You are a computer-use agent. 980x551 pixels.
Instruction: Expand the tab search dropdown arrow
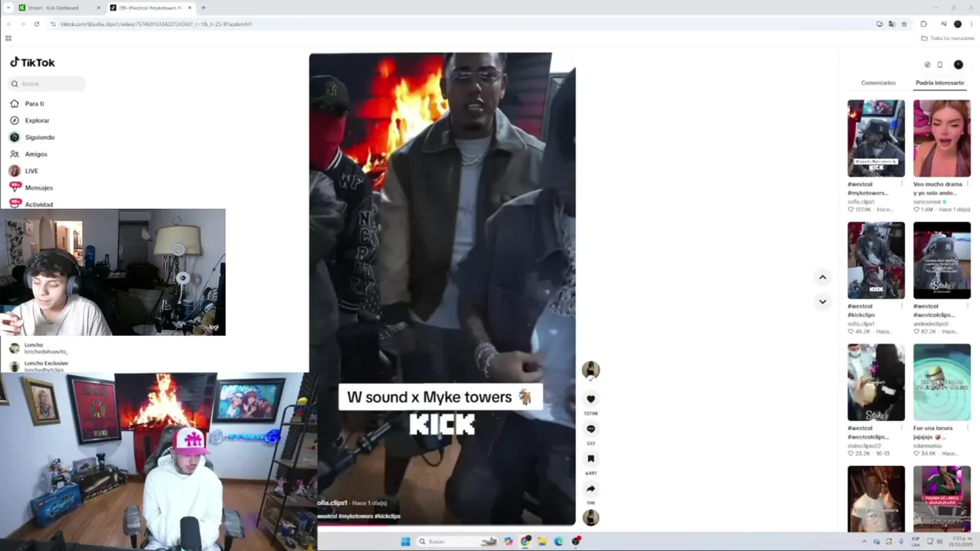(x=7, y=8)
